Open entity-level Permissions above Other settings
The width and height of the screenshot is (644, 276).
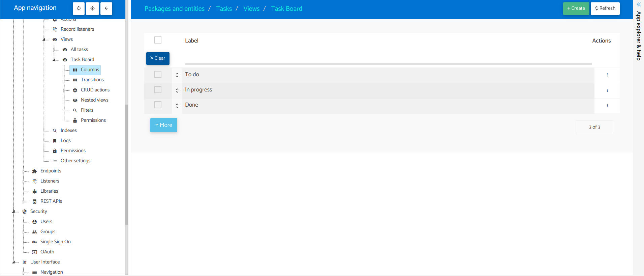pos(73,151)
